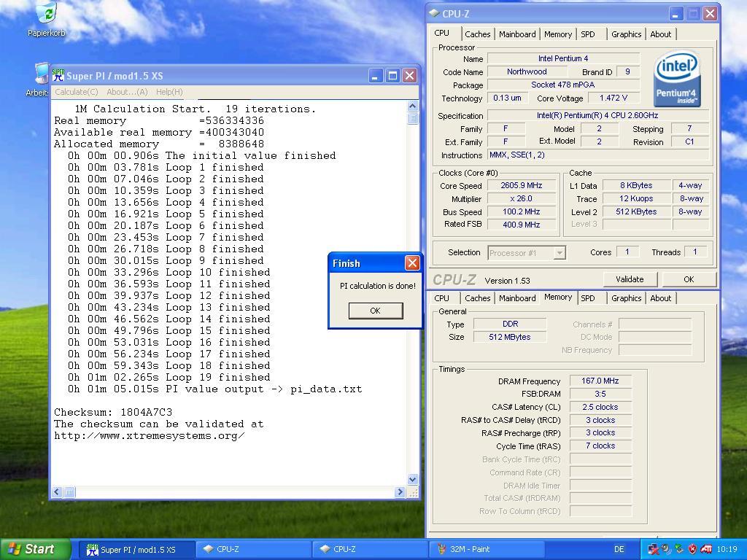The height and width of the screenshot is (560, 747).
Task: Click Core Speed value 2605.9 MHz
Action: pyautogui.click(x=521, y=185)
